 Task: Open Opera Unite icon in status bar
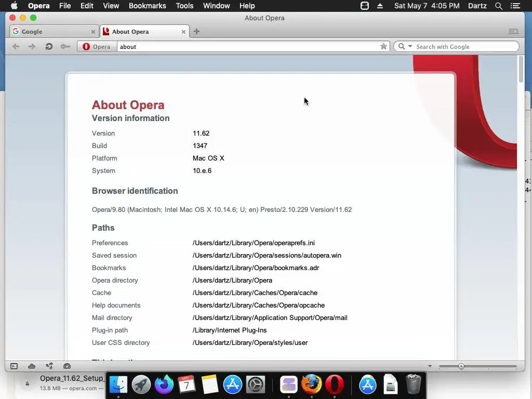click(x=49, y=366)
